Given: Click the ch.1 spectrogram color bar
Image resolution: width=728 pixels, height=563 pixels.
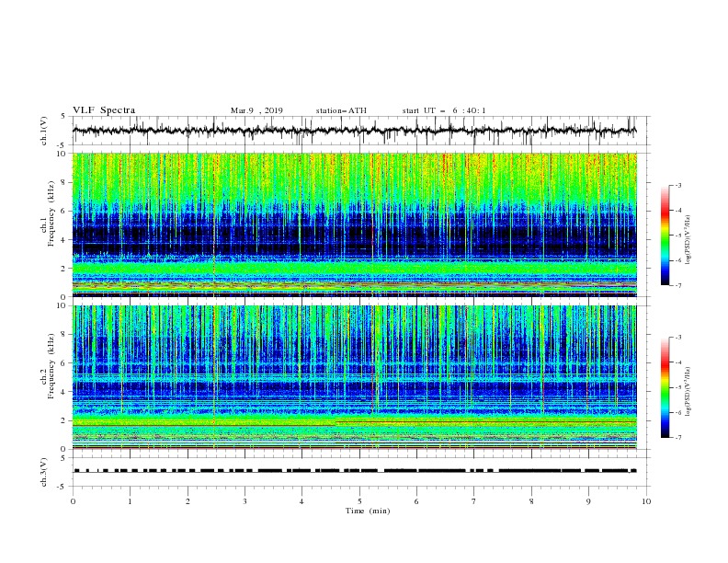Looking at the screenshot, I should pos(665,236).
